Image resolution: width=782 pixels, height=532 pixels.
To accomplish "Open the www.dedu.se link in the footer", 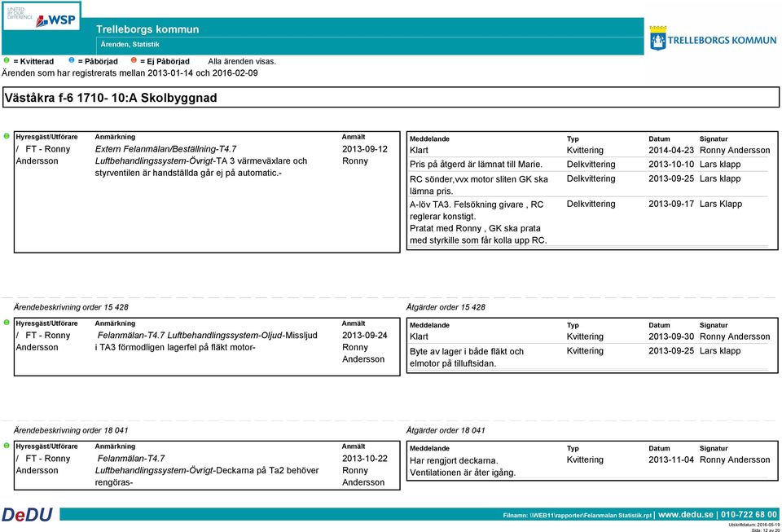I will [x=686, y=515].
